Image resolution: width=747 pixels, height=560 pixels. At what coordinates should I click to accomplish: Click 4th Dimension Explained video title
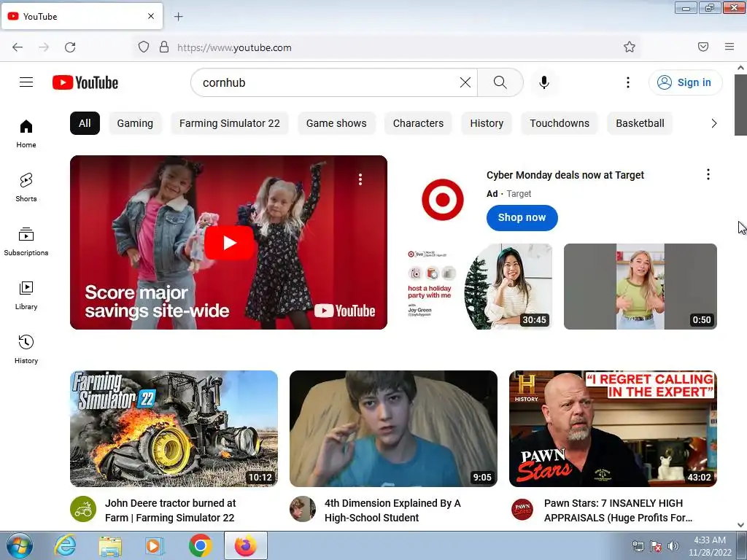pyautogui.click(x=392, y=510)
